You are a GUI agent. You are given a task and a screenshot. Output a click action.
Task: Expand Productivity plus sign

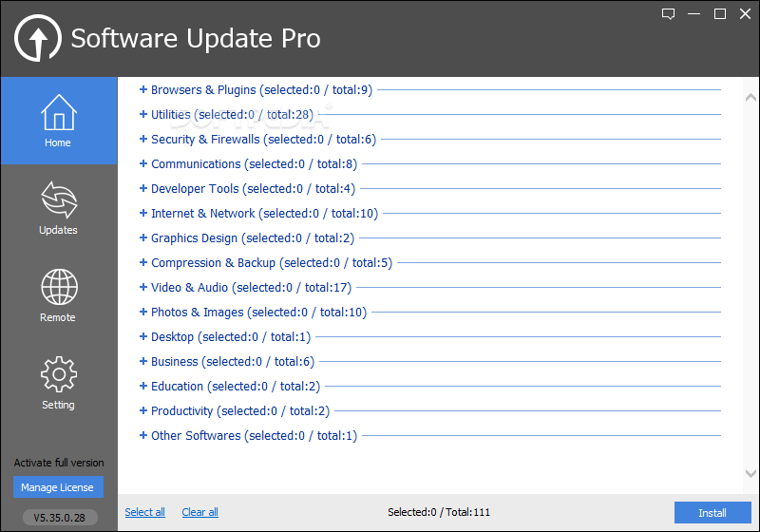point(143,410)
